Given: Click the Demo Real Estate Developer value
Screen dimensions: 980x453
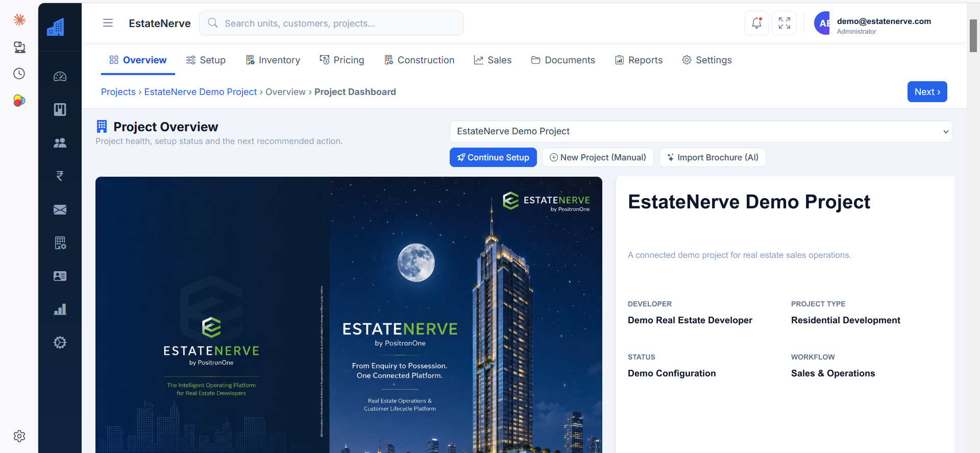Looking at the screenshot, I should coord(690,320).
